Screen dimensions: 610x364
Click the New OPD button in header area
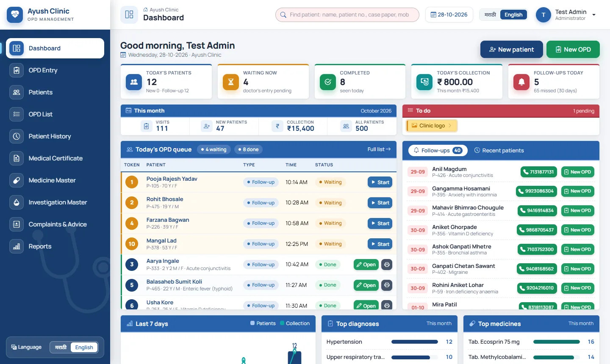pyautogui.click(x=573, y=50)
